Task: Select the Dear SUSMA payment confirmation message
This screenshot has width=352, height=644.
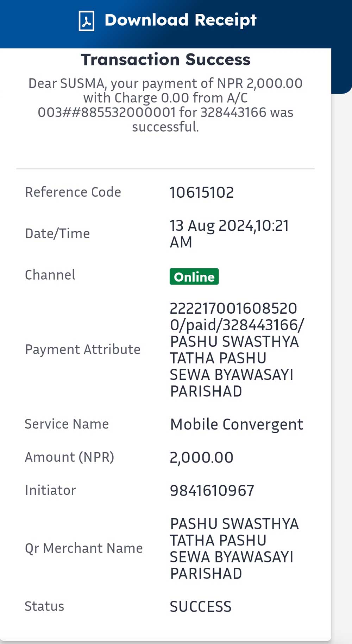Action: click(x=165, y=105)
